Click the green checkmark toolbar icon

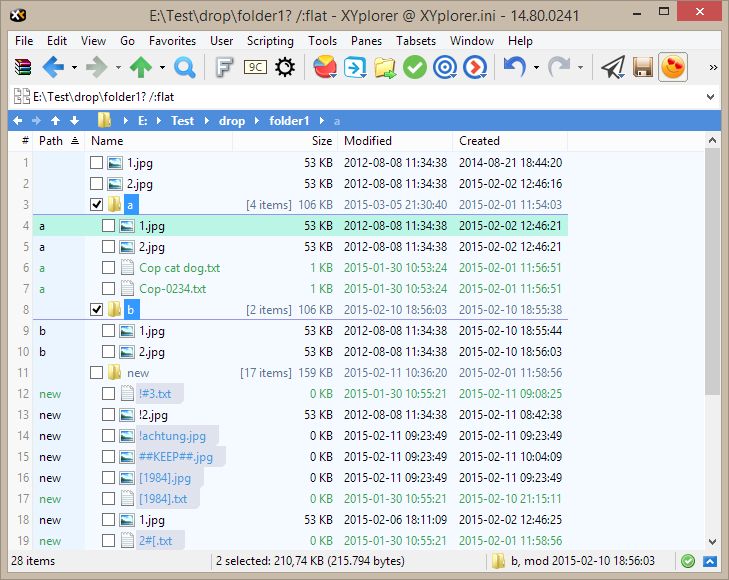pos(415,67)
